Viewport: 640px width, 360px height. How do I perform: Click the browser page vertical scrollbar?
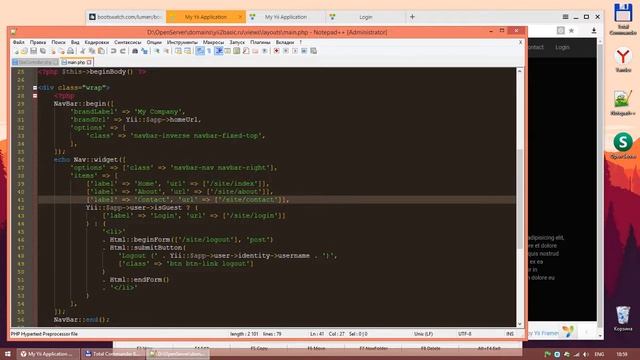[x=600, y=186]
